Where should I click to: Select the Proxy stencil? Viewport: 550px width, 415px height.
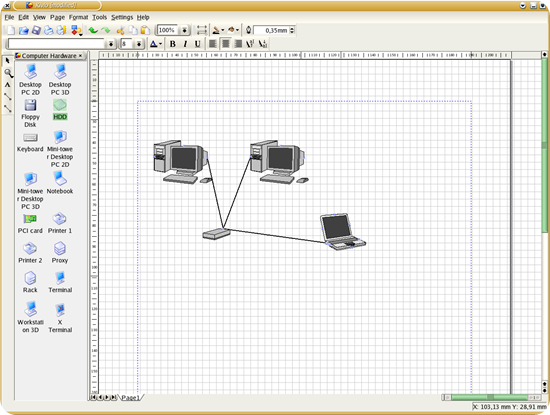point(60,253)
